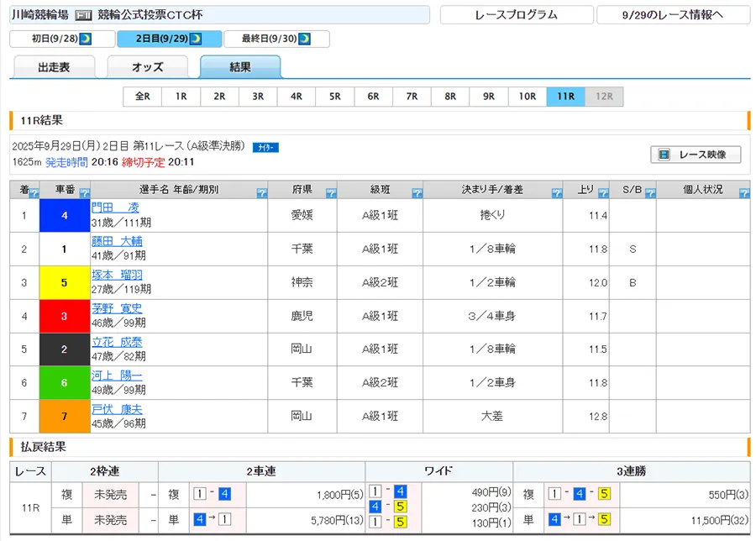Click the help icon in 府県 column header
Screen dimensions: 756x541
(x=330, y=193)
